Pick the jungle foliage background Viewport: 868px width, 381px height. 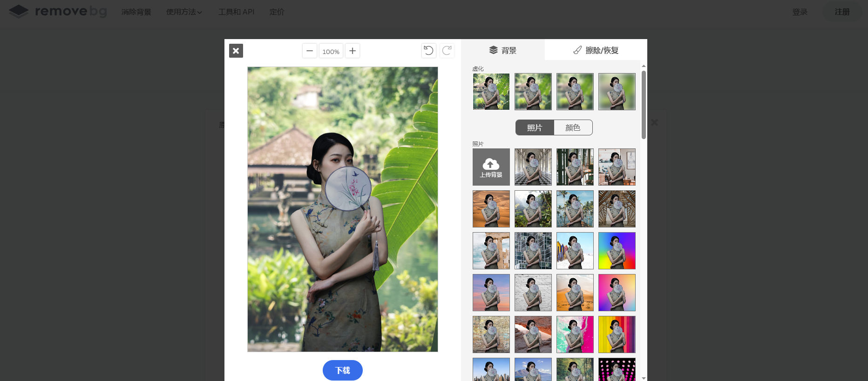click(533, 209)
